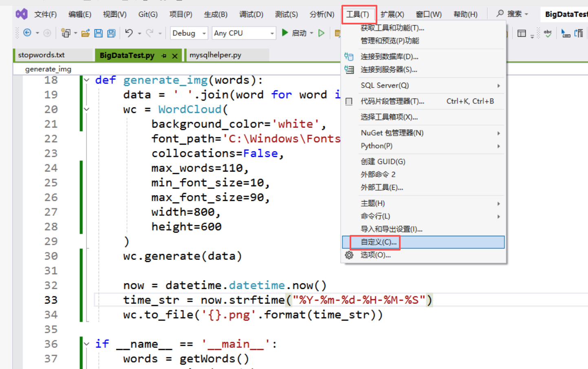
Task: Expand the 命令行(L) submenu
Action: (499, 216)
